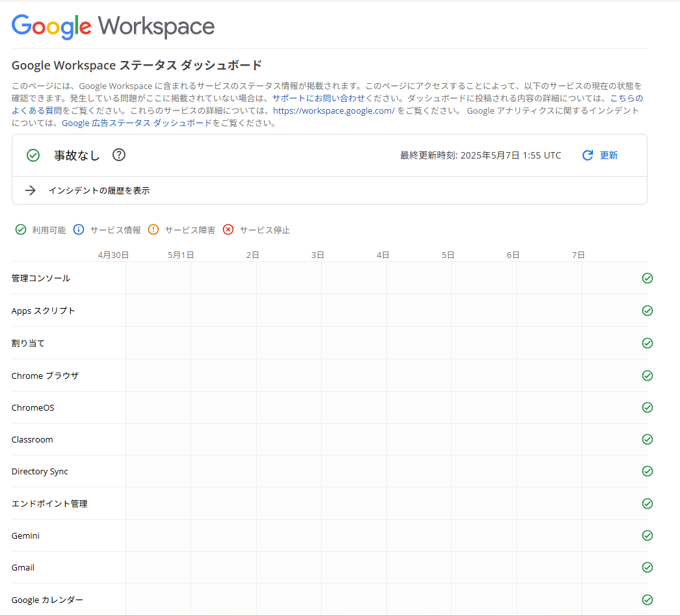Click the status check icon for Google カレンダー

[x=647, y=600]
